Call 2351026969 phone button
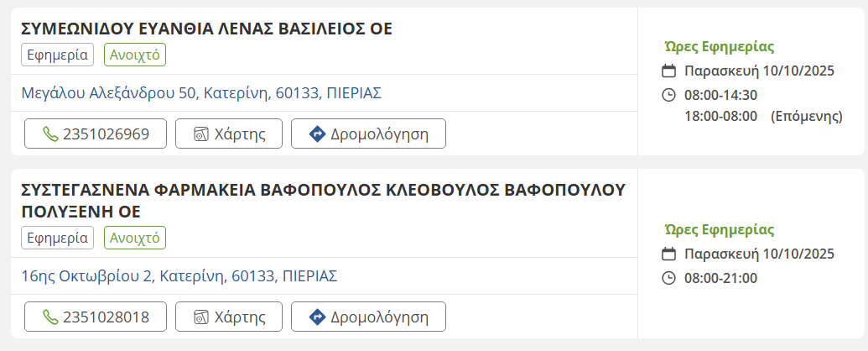This screenshot has height=351, width=868. click(x=96, y=134)
